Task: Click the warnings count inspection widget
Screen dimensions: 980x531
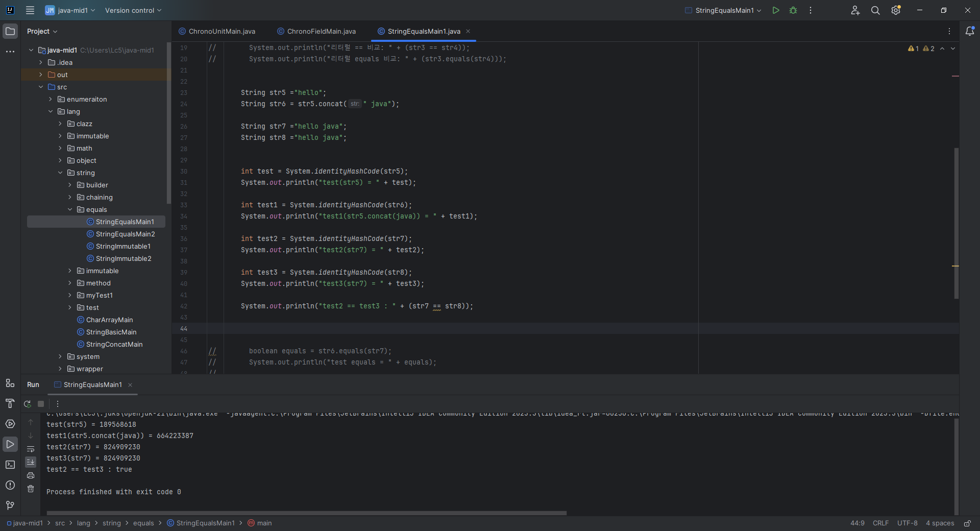Action: pyautogui.click(x=921, y=49)
